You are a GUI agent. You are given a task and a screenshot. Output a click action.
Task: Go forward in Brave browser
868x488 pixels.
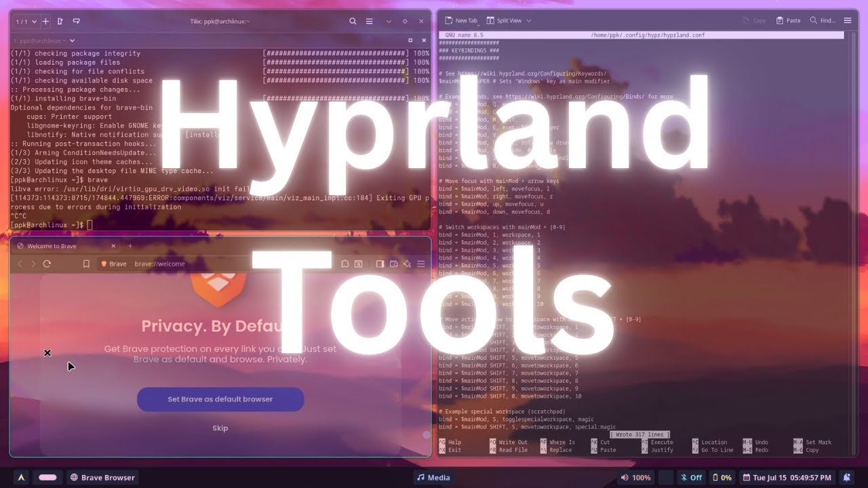pyautogui.click(x=33, y=264)
